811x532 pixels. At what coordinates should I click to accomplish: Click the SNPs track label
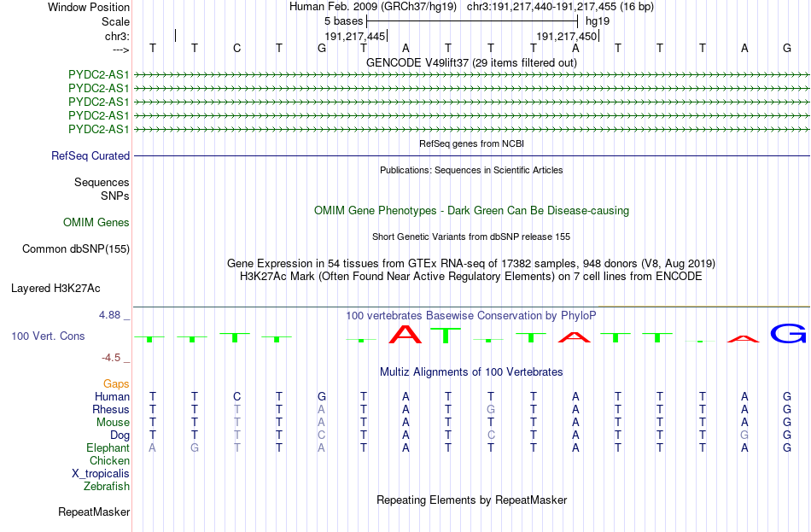coord(115,196)
